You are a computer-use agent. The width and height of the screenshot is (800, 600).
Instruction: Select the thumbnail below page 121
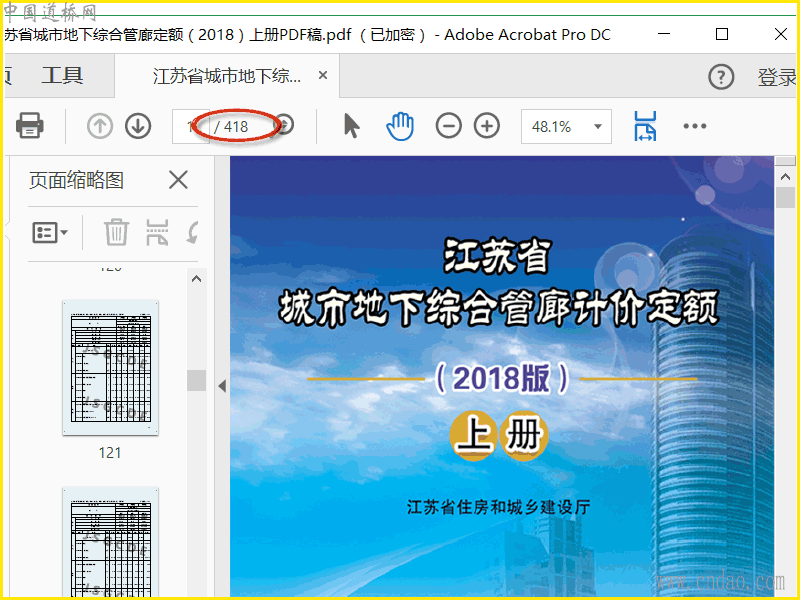click(110, 542)
